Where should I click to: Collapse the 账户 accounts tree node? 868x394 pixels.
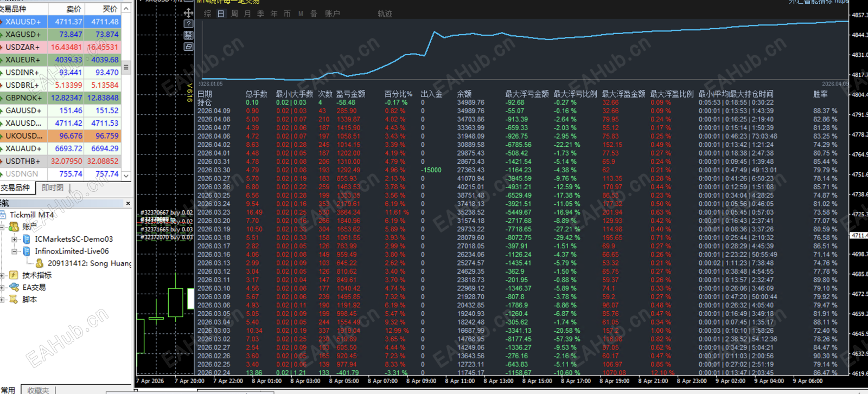pos(2,227)
